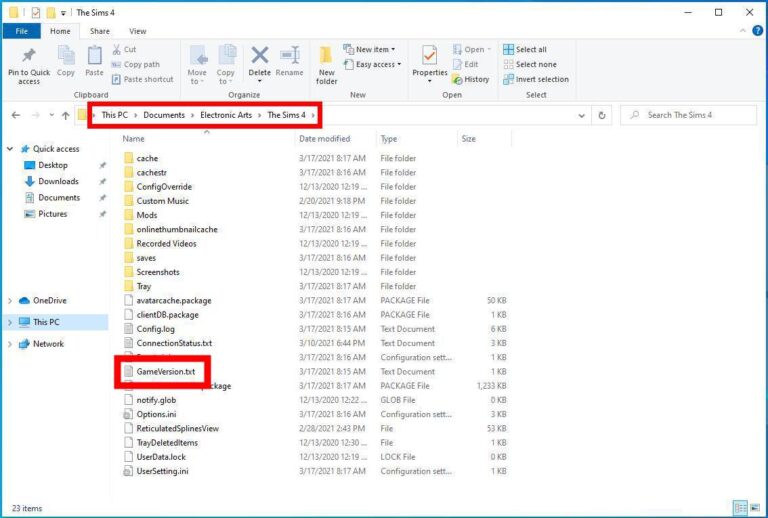The image size is (768, 518).
Task: Click Documents in the address path
Action: [x=164, y=115]
